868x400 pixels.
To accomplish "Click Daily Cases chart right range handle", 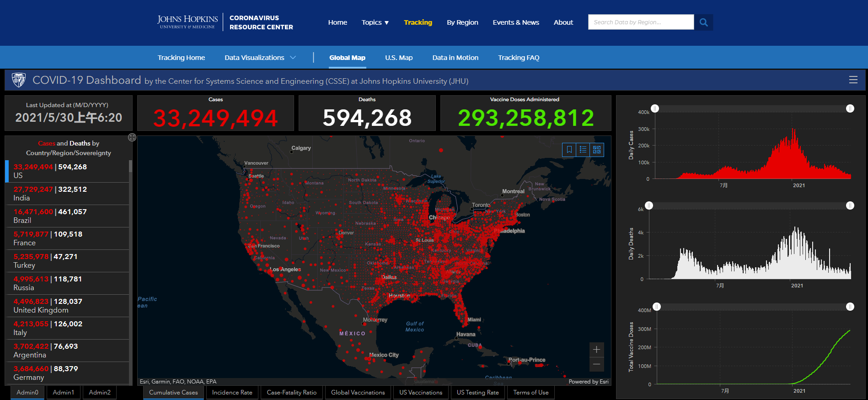I will [850, 108].
